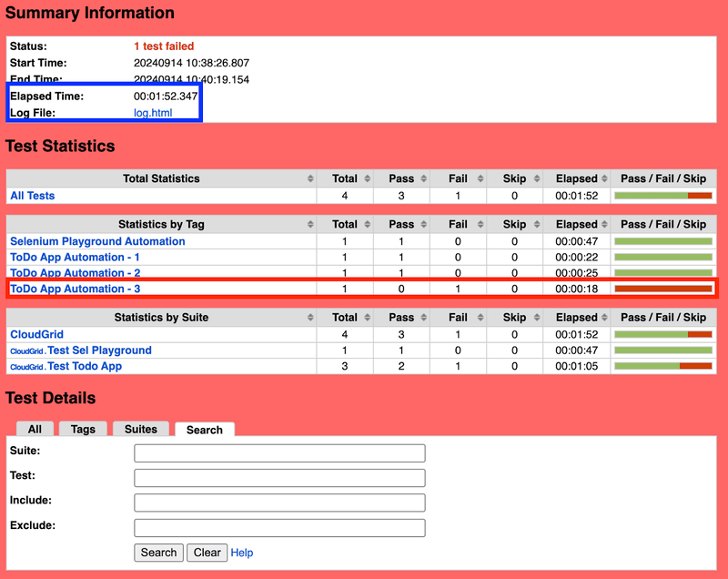Click the 00:00:18 elapsed cell
This screenshot has height=579, width=728.
(x=577, y=289)
